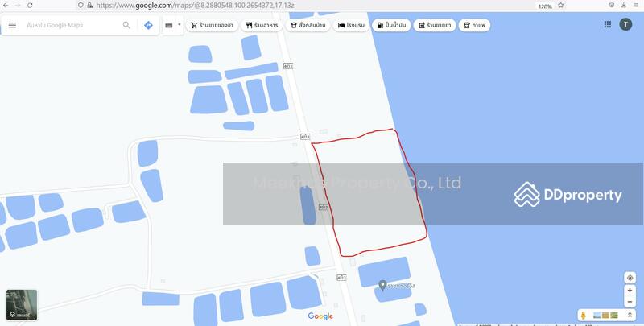Zoom in with the plus button

(630, 291)
